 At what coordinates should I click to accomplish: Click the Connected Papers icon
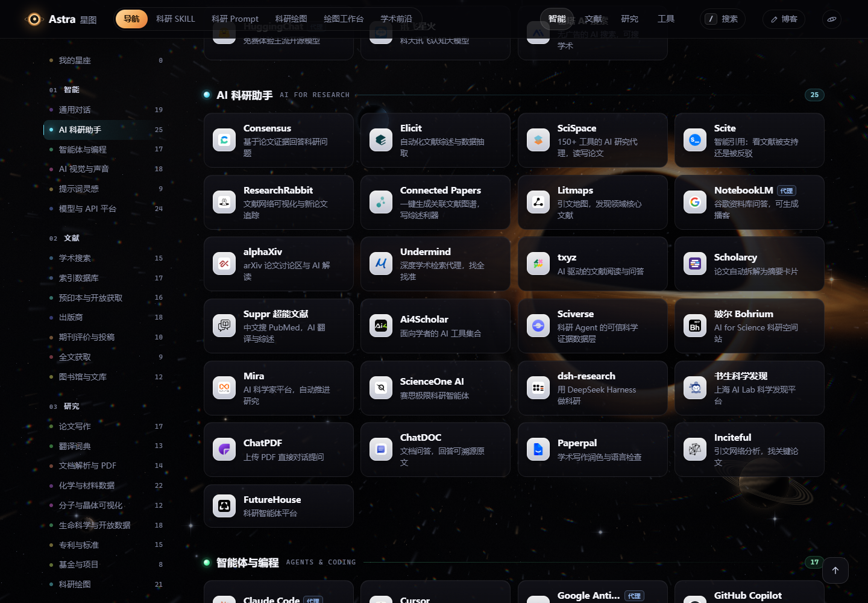pyautogui.click(x=381, y=202)
